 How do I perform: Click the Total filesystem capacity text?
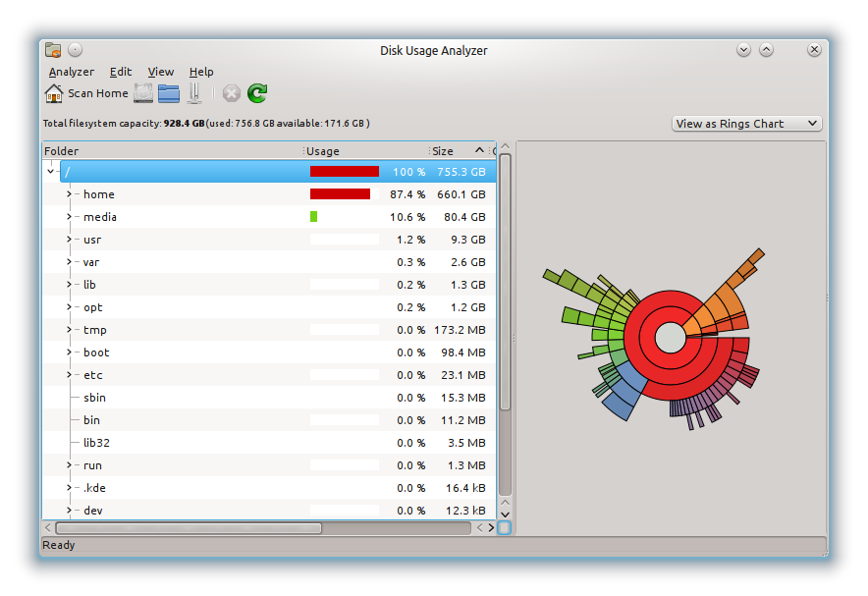click(206, 124)
